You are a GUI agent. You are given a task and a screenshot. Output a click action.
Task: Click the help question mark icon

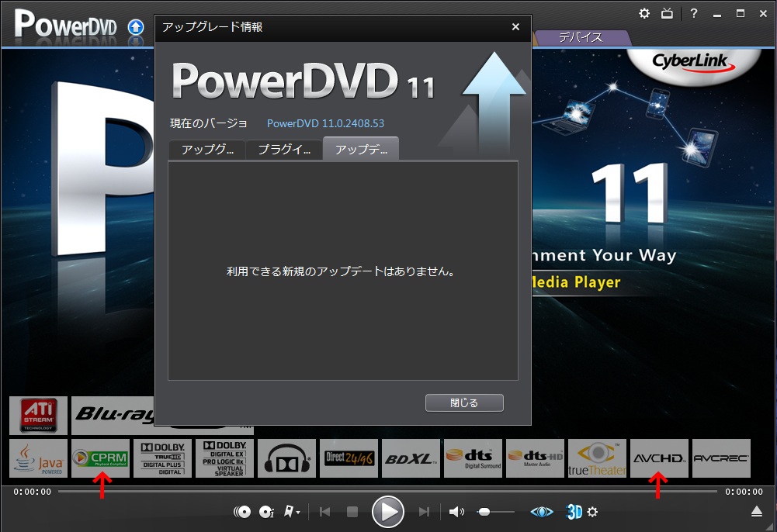tap(694, 14)
